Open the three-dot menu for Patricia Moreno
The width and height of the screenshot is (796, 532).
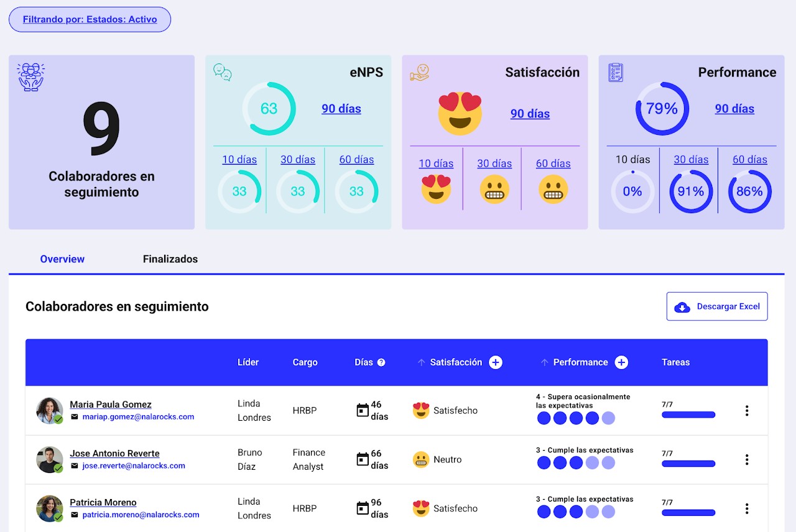pyautogui.click(x=746, y=508)
